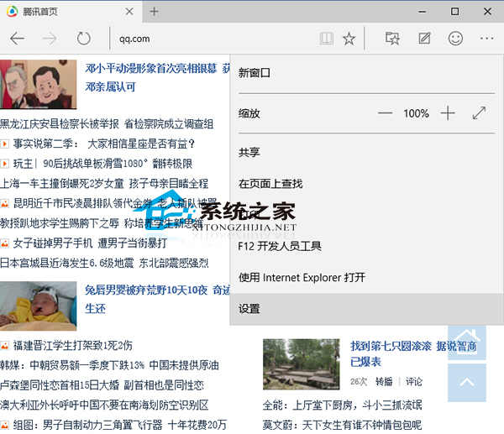
Task: Choose 在页面上查找 menu entry
Action: click(x=366, y=184)
